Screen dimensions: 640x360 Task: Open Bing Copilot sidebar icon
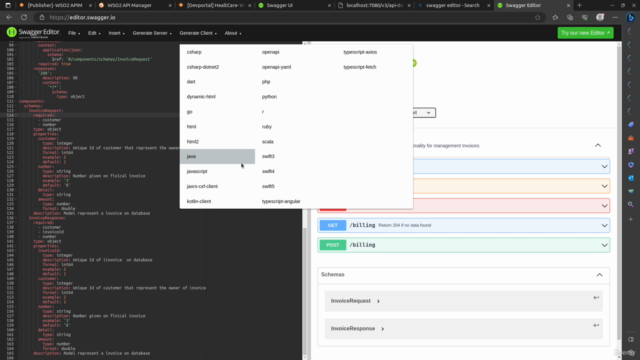point(631,18)
